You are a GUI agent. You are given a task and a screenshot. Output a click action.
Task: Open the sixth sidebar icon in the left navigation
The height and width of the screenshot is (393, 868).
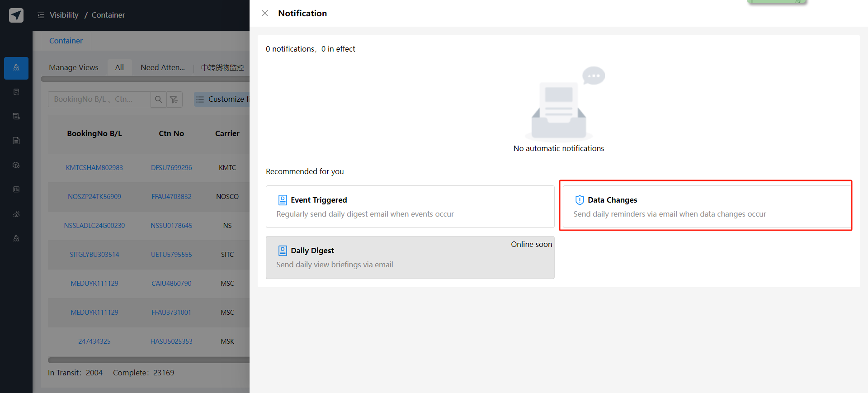coord(16,189)
